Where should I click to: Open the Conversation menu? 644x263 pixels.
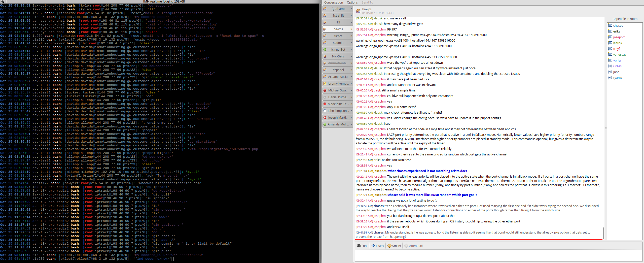coord(333,3)
